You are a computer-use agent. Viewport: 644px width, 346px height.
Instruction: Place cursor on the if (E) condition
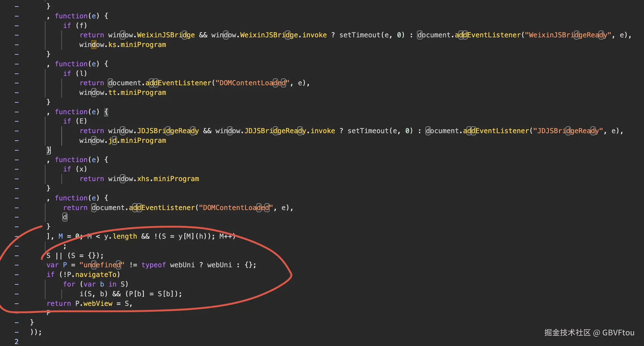pos(75,121)
